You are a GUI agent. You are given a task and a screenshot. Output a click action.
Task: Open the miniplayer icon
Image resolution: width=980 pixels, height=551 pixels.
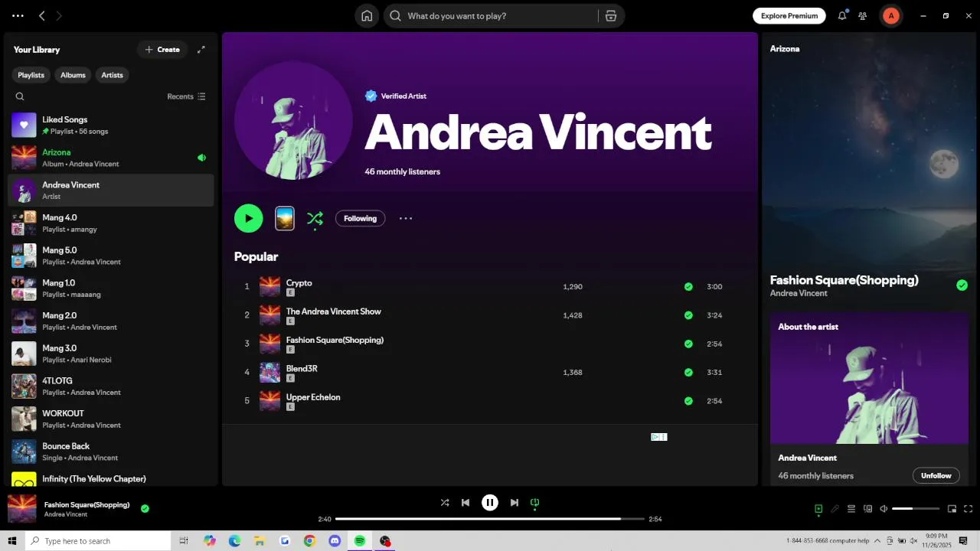pyautogui.click(x=952, y=509)
